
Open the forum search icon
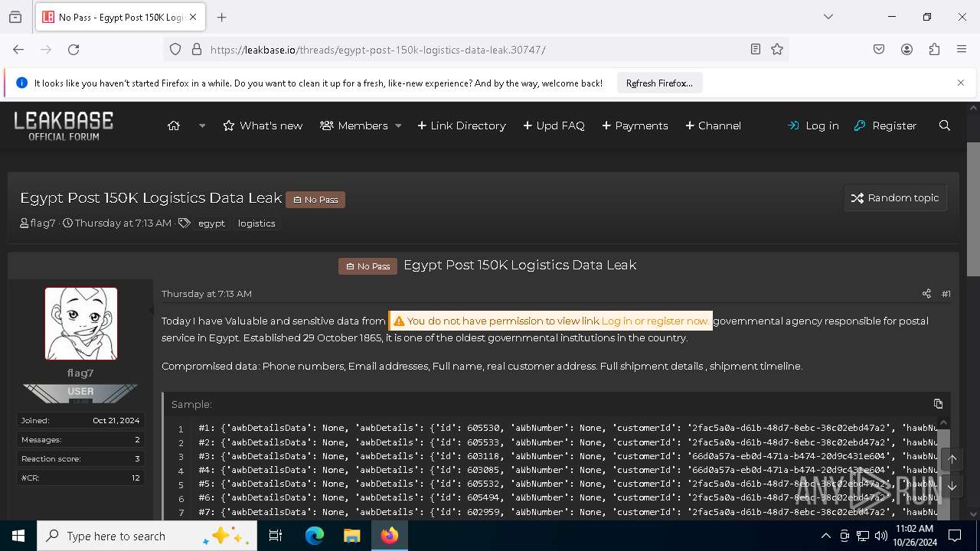945,126
